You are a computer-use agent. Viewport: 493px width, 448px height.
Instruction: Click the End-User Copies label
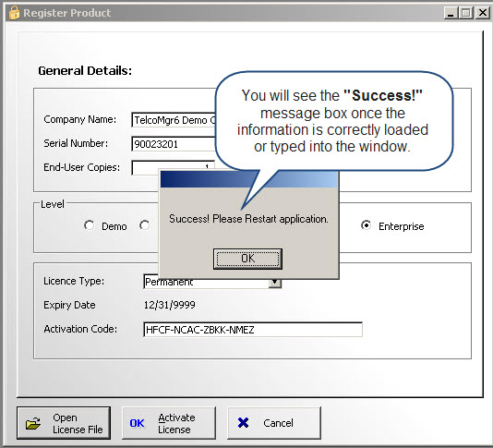tap(82, 167)
